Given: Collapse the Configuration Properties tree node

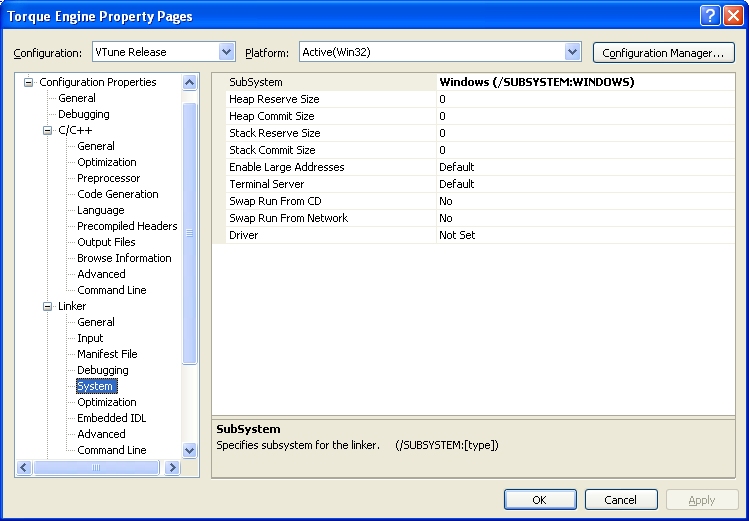Looking at the screenshot, I should tap(30, 82).
